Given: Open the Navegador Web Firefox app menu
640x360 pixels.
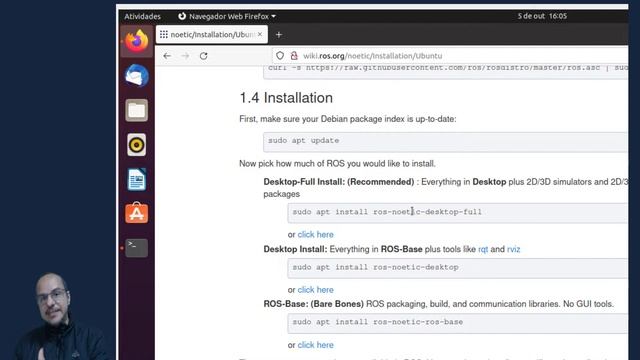Looking at the screenshot, I should point(227,16).
